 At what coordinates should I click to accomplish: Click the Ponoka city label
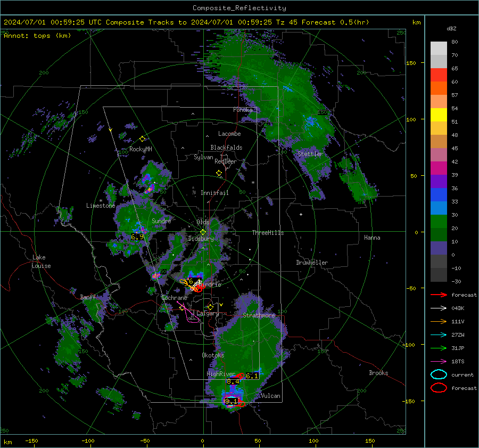[243, 110]
